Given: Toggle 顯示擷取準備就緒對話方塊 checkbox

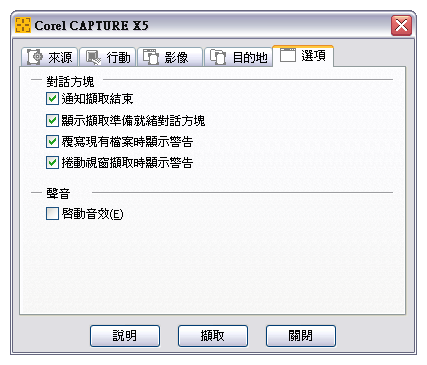Looking at the screenshot, I should [x=52, y=120].
